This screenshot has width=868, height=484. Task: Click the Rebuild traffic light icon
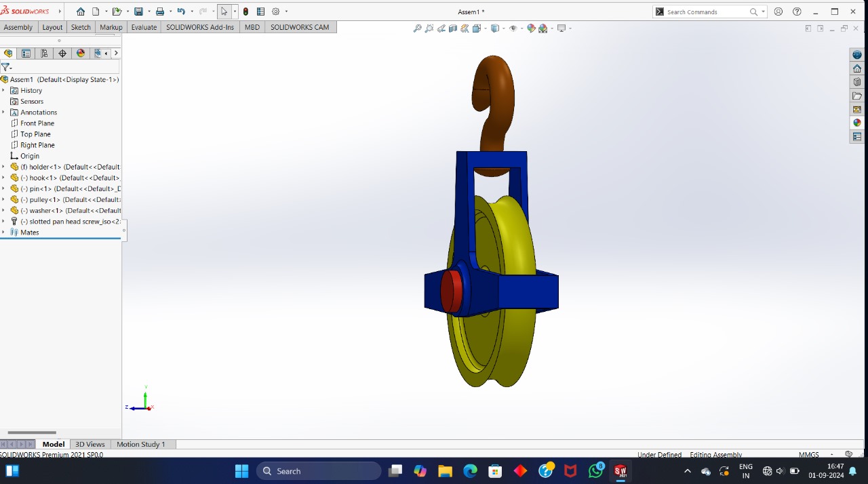(x=245, y=12)
